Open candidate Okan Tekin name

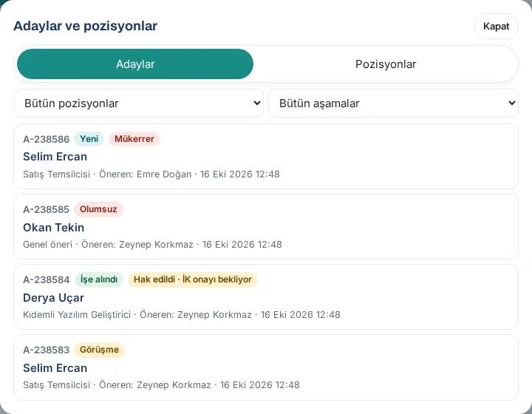click(x=54, y=228)
